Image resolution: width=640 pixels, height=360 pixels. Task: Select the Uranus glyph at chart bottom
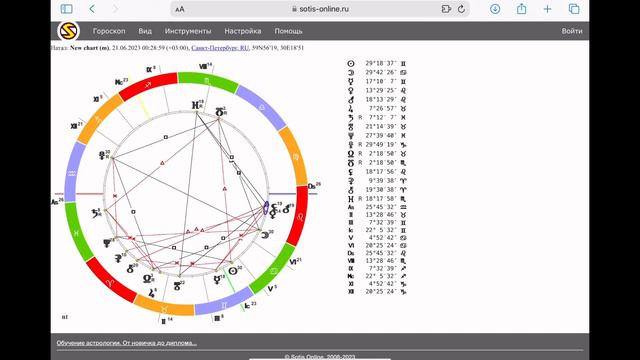tap(177, 286)
